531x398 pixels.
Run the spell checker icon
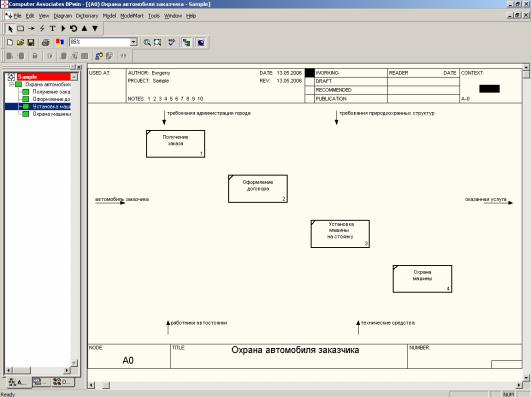pos(172,42)
